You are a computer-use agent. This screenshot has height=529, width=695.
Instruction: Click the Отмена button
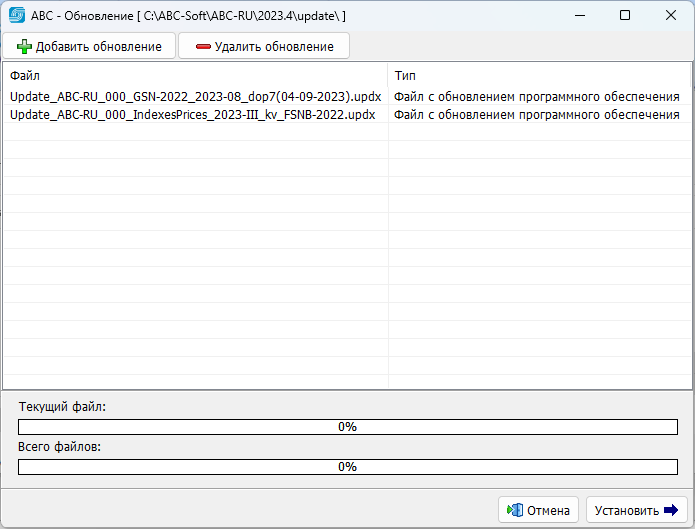coord(539,510)
